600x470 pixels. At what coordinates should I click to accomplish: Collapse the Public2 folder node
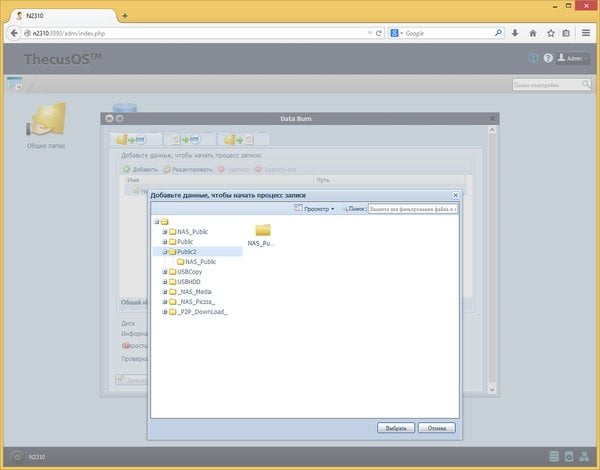click(165, 252)
